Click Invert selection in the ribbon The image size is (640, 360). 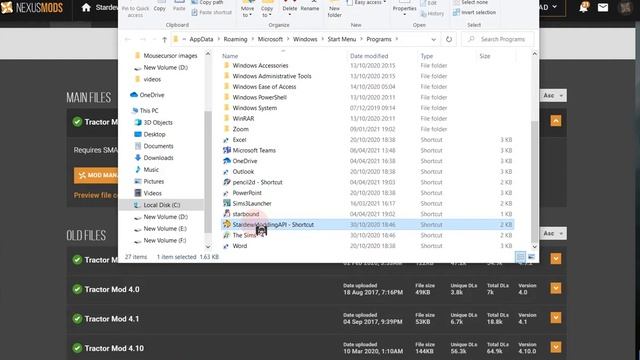[474, 12]
